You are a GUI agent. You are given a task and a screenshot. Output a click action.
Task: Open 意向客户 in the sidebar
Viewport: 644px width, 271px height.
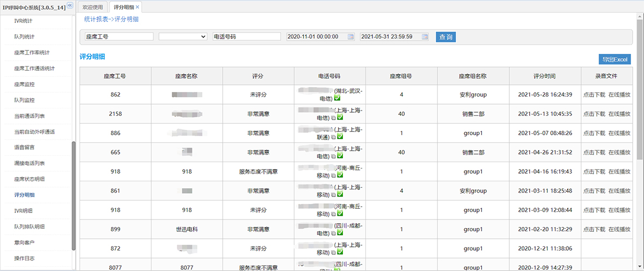pos(25,243)
